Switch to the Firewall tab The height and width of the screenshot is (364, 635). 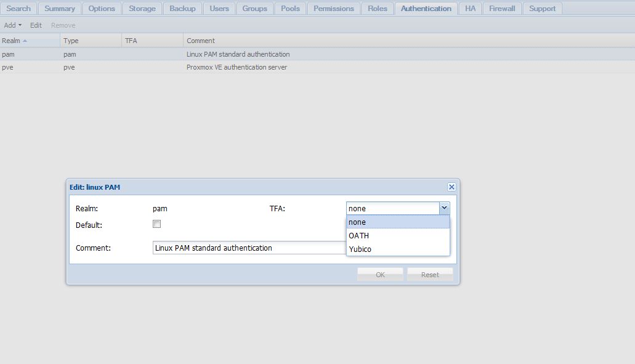502,9
